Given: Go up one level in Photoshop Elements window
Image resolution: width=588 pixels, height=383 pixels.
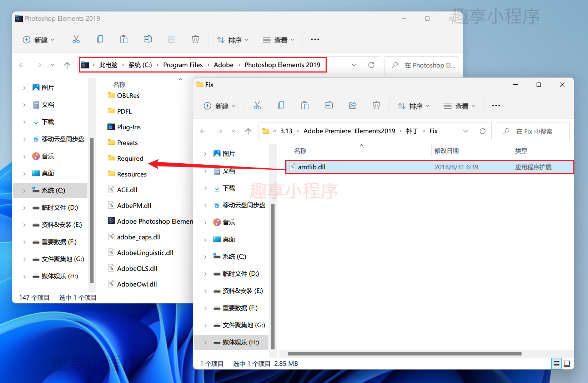Looking at the screenshot, I should pos(67,65).
